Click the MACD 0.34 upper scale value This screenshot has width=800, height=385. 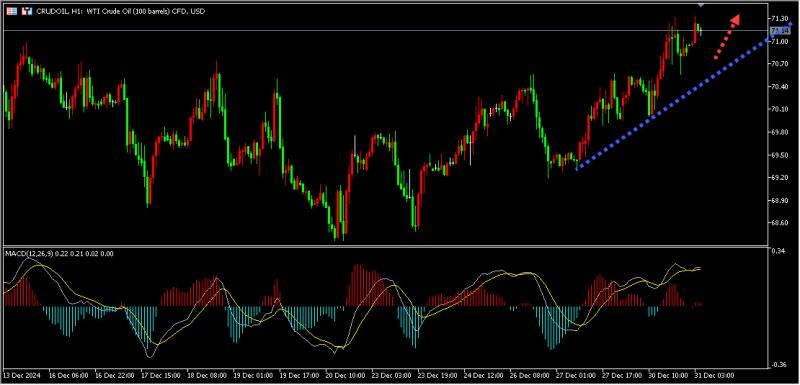(x=779, y=251)
